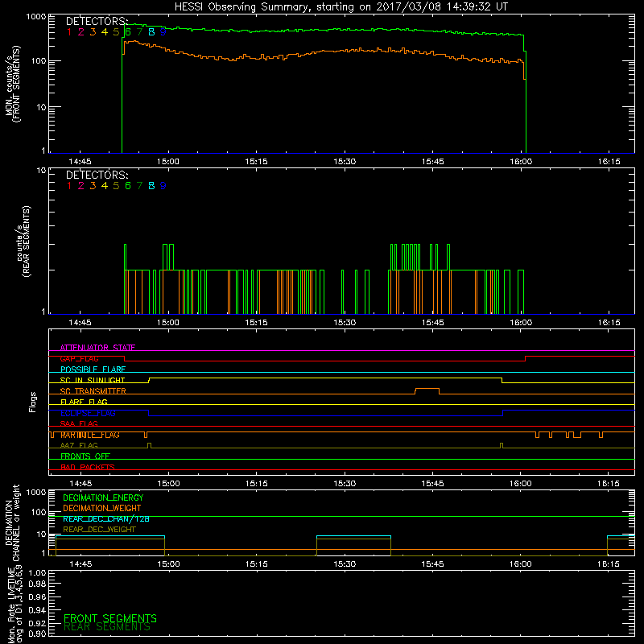The width and height of the screenshot is (644, 644).
Task: Click the FRONTS_OFF flag label
Action: click(x=85, y=456)
